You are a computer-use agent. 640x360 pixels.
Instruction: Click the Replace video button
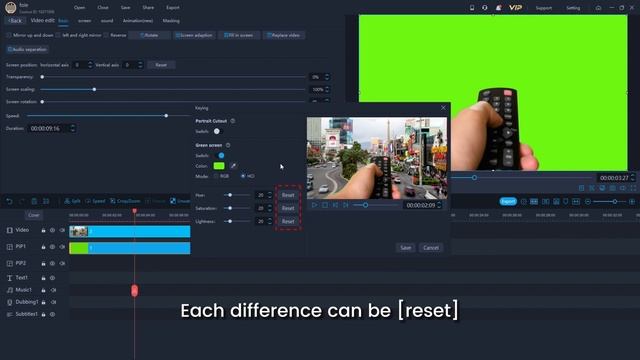(x=284, y=36)
